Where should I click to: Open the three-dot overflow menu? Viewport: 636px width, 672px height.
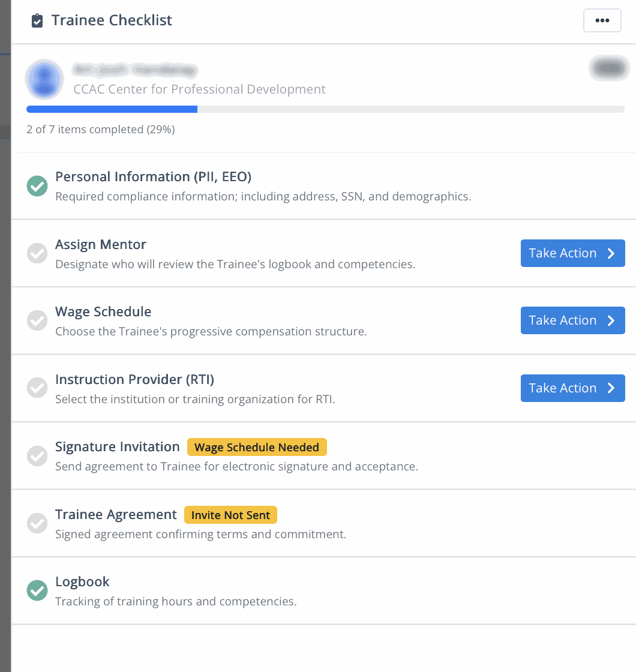(602, 20)
